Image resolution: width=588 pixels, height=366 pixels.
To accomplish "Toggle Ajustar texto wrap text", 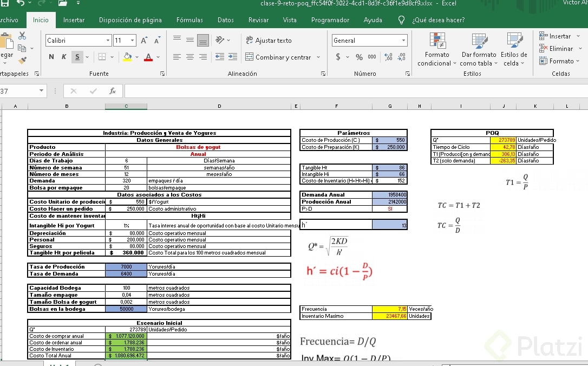I will click(269, 40).
